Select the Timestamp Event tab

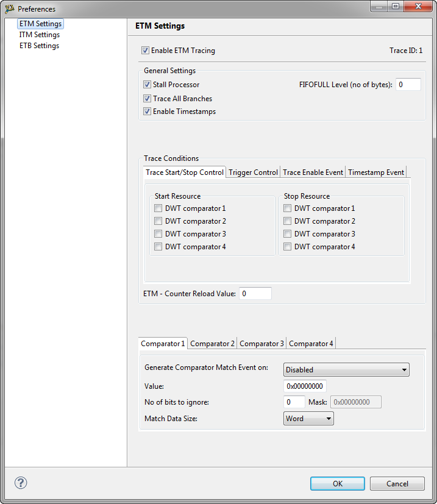(x=376, y=172)
